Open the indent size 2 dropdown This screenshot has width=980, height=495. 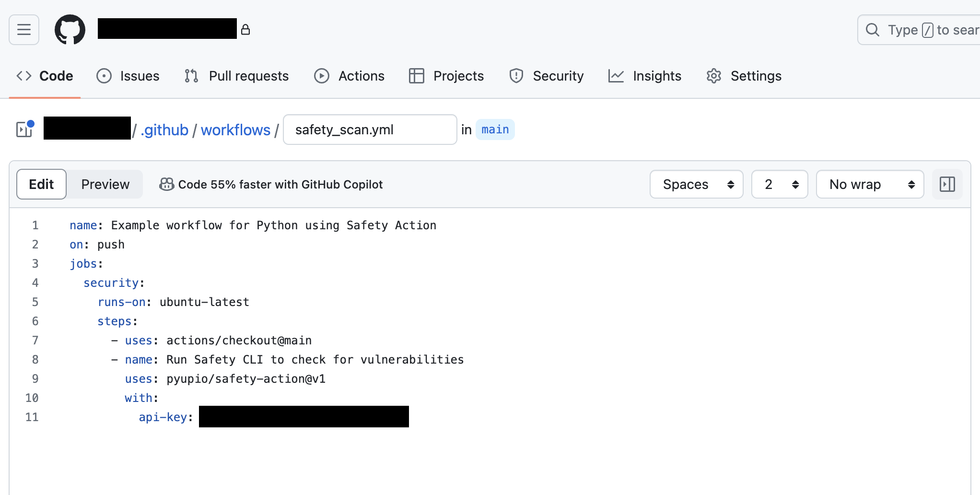[779, 184]
